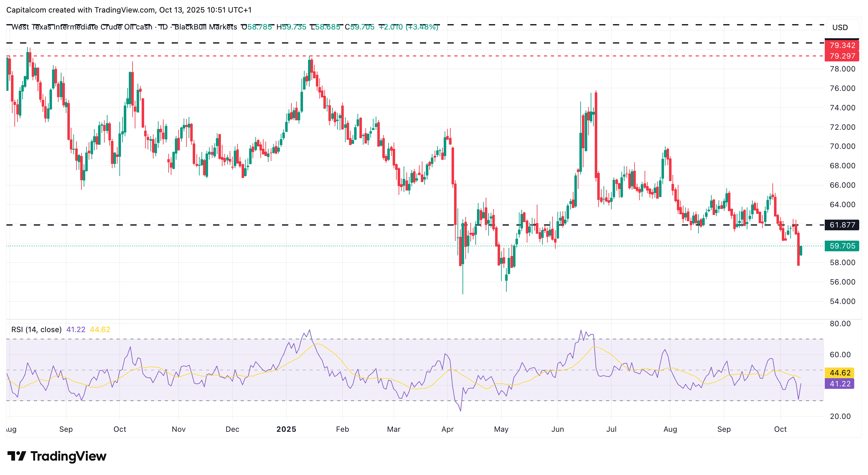868x475 pixels.
Task: Click the RSI (14, close) indicator legend
Action: (x=36, y=330)
